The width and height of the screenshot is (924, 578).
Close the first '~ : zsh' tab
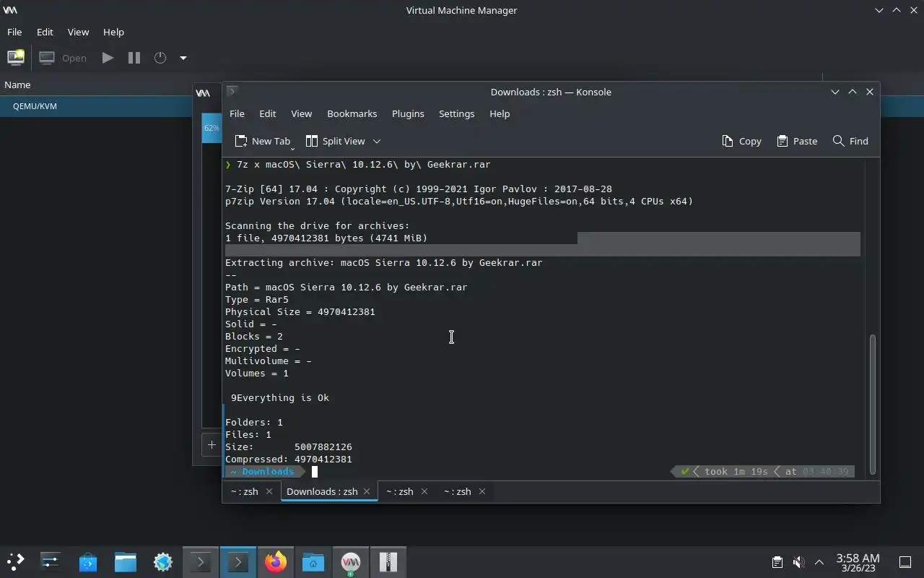(269, 491)
